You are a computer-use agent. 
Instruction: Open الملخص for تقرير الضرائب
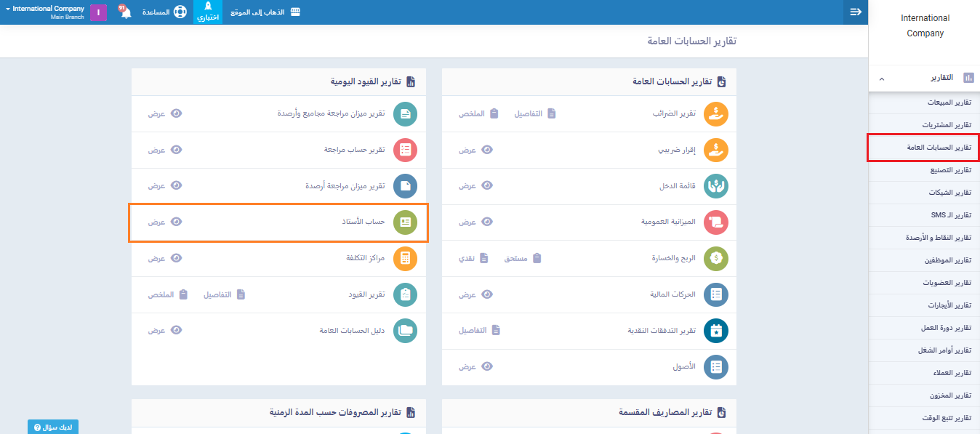(478, 113)
